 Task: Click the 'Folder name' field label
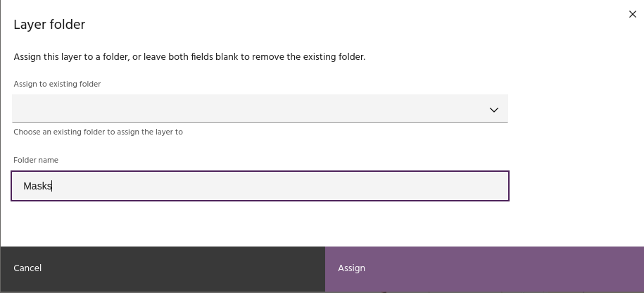[36, 160]
